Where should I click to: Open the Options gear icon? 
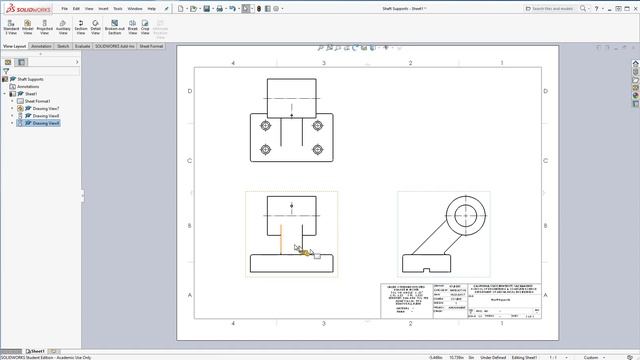tap(276, 8)
